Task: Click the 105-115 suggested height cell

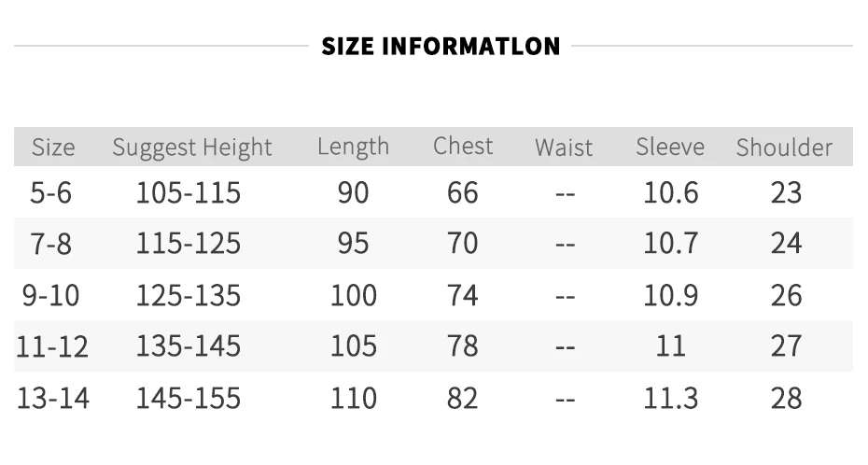Action: point(189,193)
